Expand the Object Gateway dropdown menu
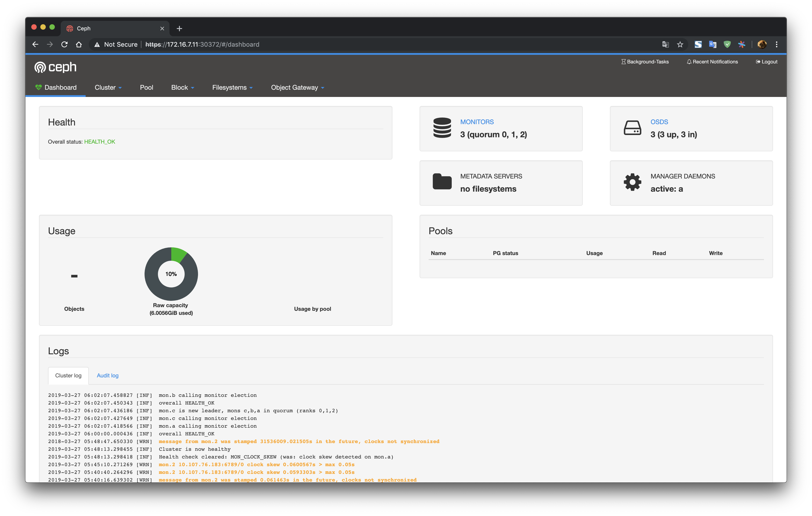 (298, 87)
